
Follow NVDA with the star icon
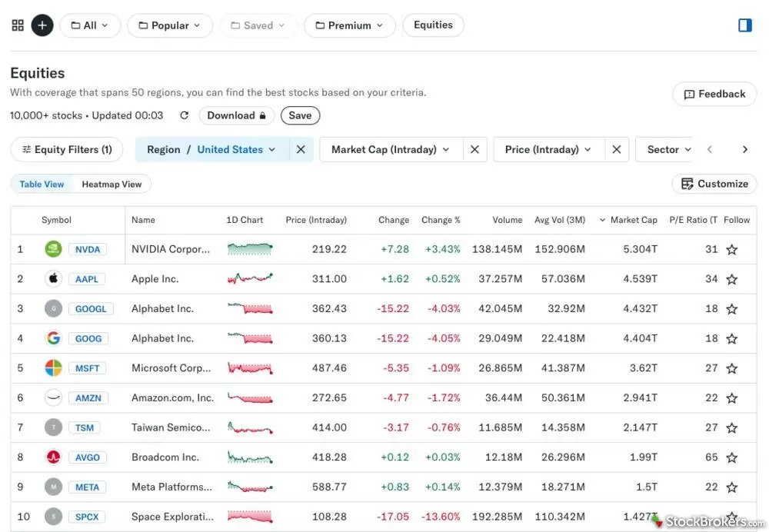(732, 250)
